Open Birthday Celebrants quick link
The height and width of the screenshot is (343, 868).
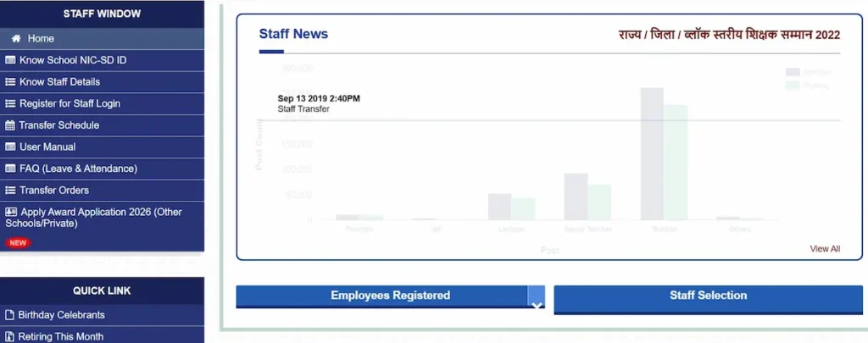[x=102, y=315]
